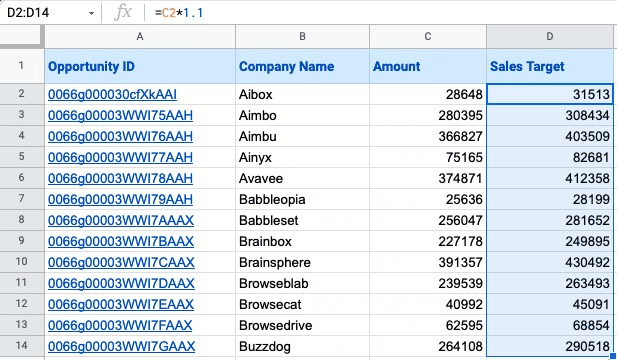Select the Babbleset company cell
This screenshot has width=617, height=360.
[302, 220]
